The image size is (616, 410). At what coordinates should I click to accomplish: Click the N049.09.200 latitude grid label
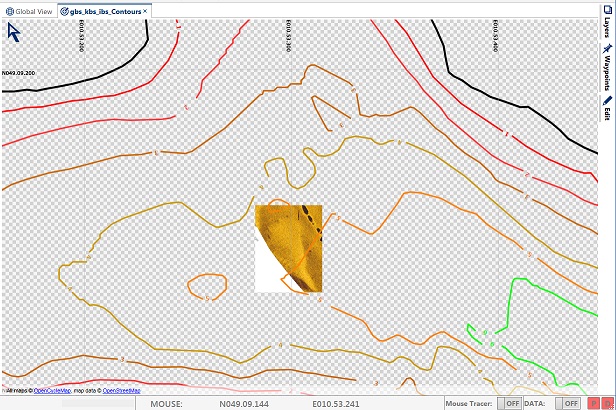[x=18, y=73]
